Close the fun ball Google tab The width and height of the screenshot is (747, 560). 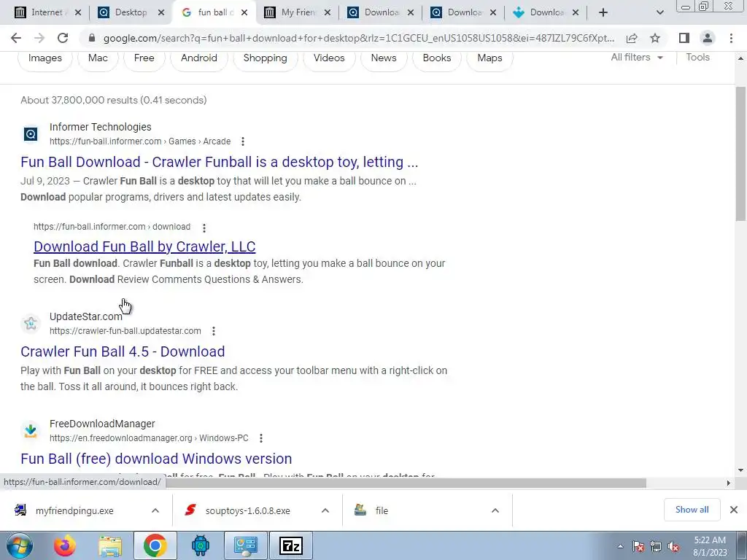point(244,12)
